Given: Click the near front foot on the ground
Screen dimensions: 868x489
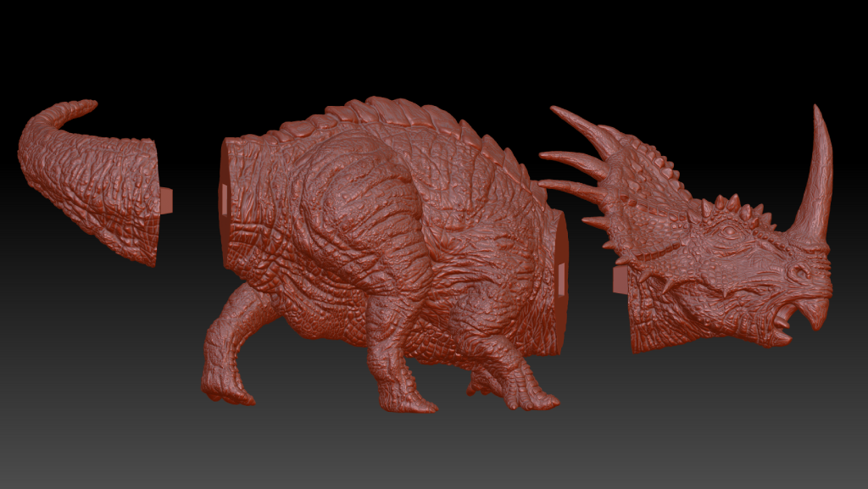Looking at the screenshot, I should 407,398.
